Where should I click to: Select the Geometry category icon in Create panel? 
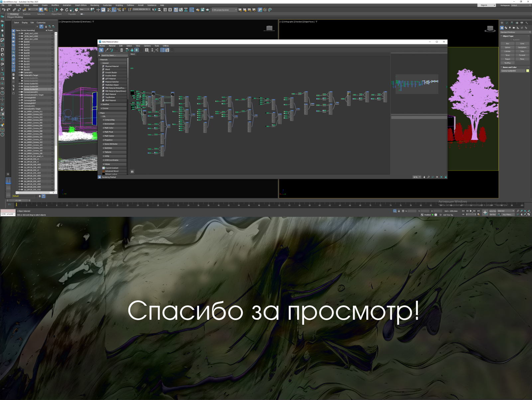click(502, 28)
